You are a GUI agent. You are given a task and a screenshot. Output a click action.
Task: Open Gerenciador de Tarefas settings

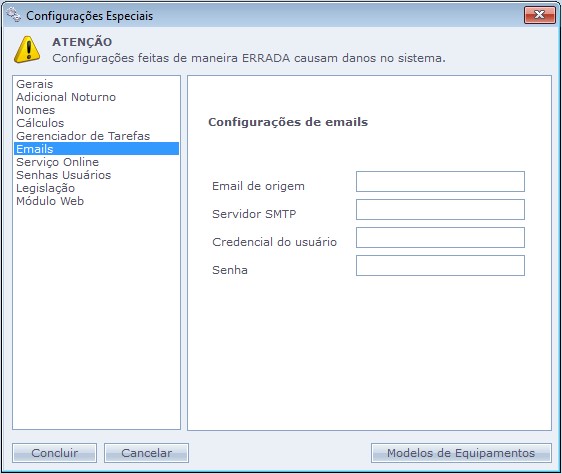coord(83,136)
